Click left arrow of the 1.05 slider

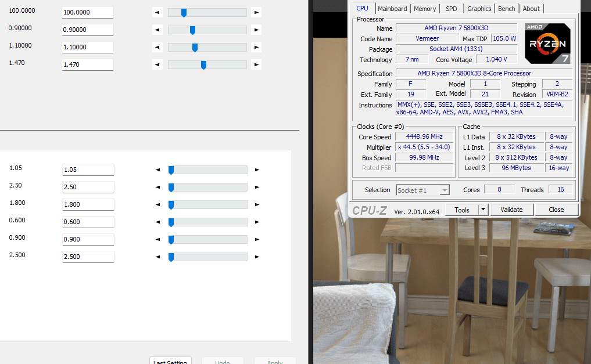tap(158, 170)
